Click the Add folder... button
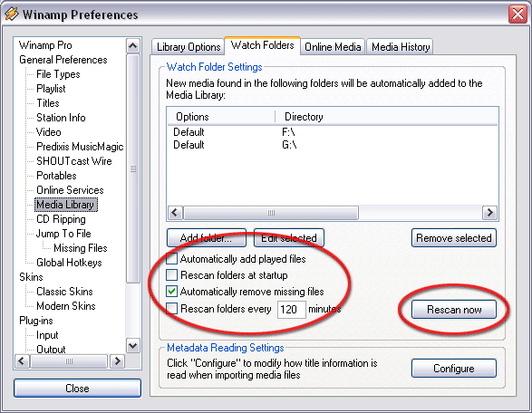 pos(207,237)
